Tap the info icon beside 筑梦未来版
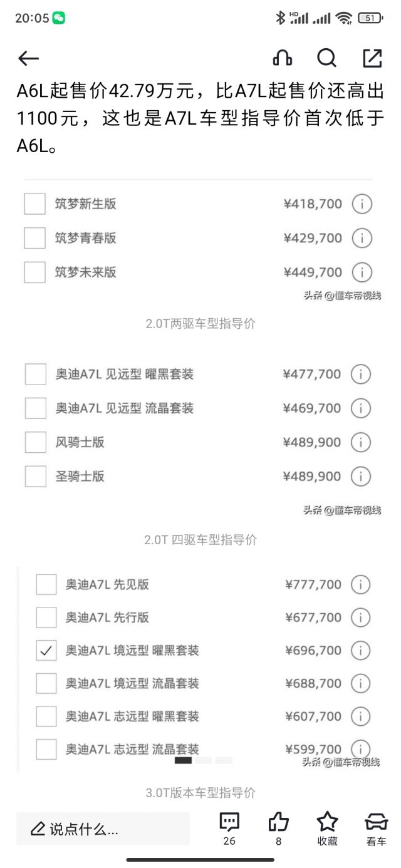 362,272
